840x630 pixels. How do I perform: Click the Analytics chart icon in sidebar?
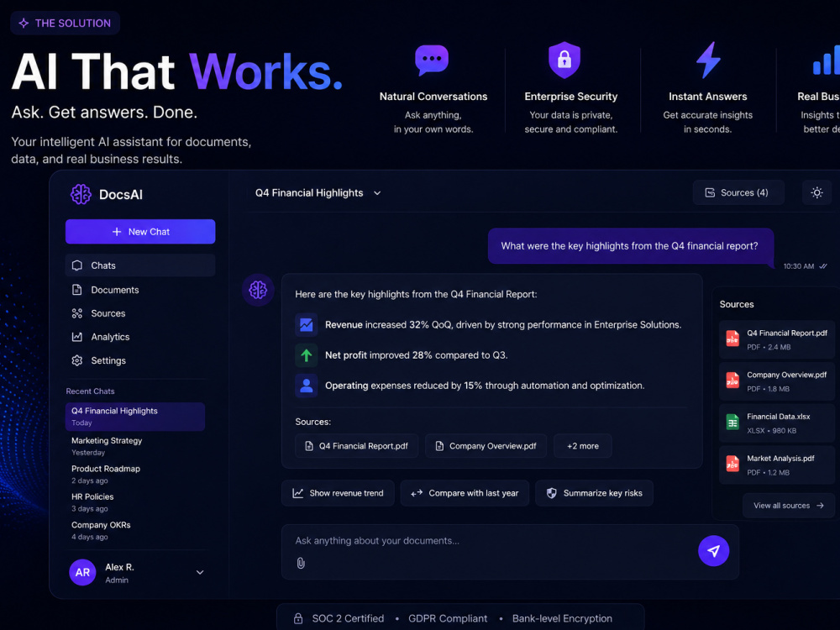click(77, 337)
